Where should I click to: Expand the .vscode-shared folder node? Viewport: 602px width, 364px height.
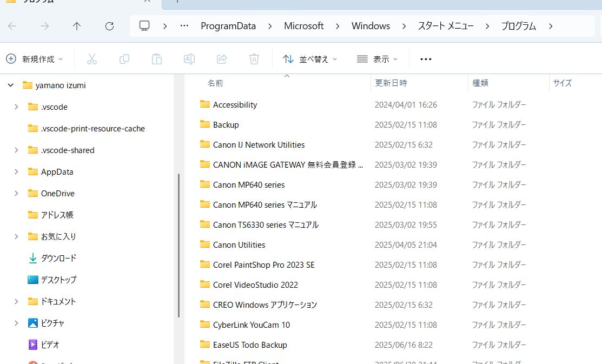[x=16, y=150]
